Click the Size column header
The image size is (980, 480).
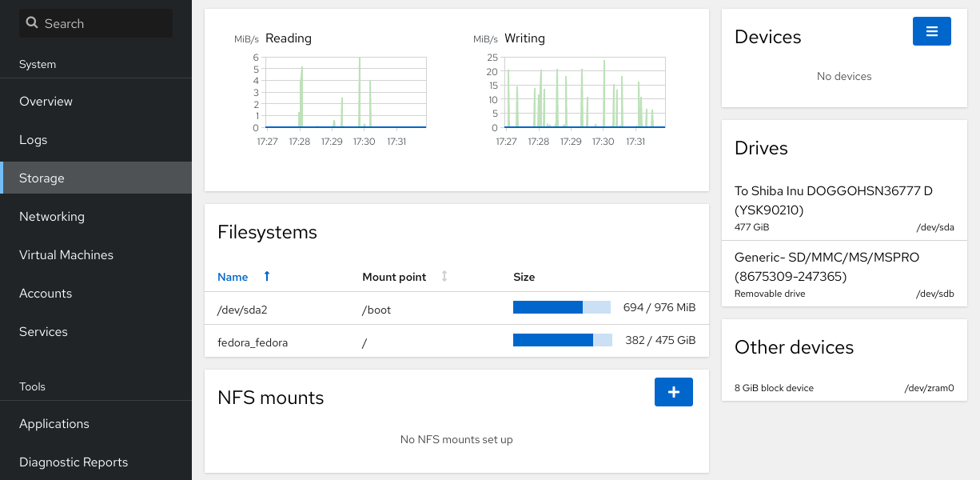pyautogui.click(x=524, y=277)
